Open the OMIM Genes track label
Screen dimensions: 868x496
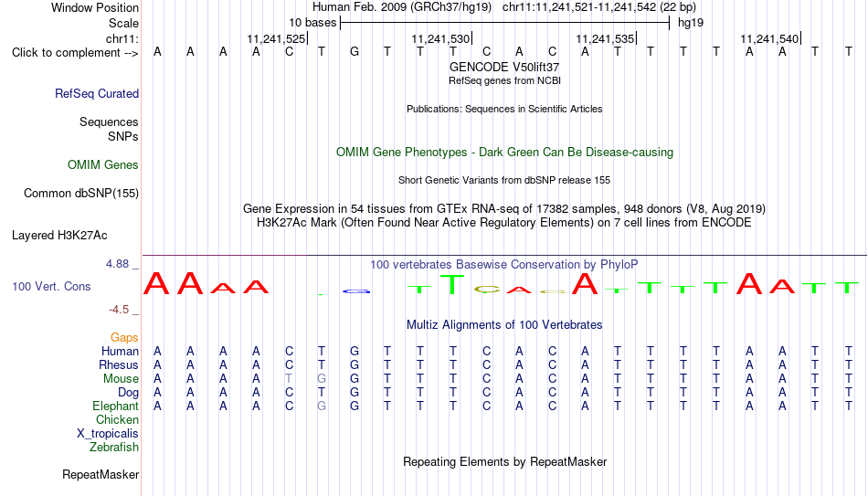tap(103, 165)
